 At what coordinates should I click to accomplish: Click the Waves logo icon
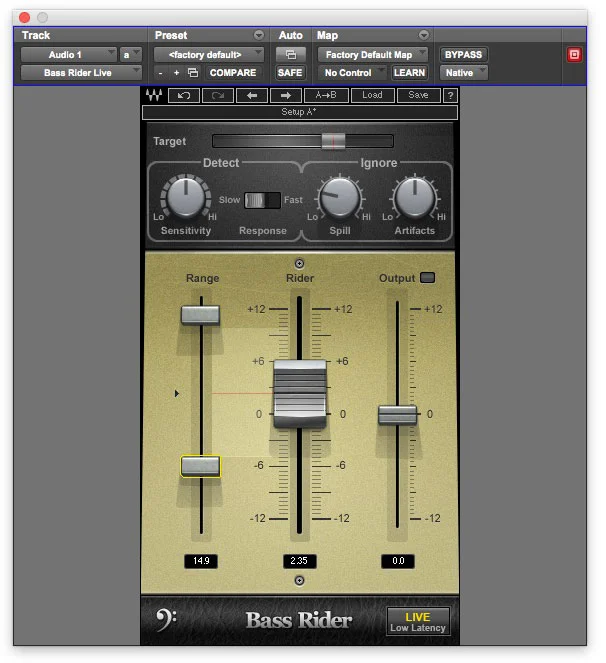pyautogui.click(x=154, y=95)
